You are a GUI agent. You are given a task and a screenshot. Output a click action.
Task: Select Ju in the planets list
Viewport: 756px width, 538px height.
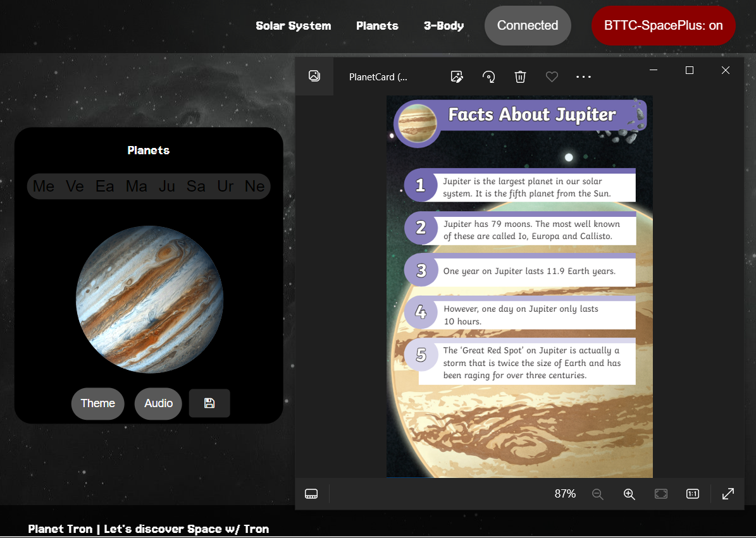point(166,186)
